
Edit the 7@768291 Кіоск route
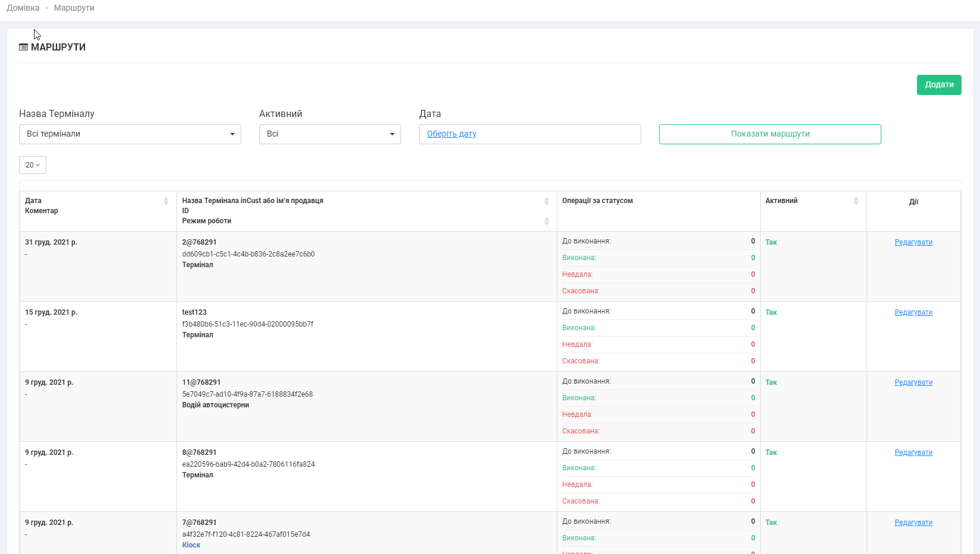pos(913,523)
